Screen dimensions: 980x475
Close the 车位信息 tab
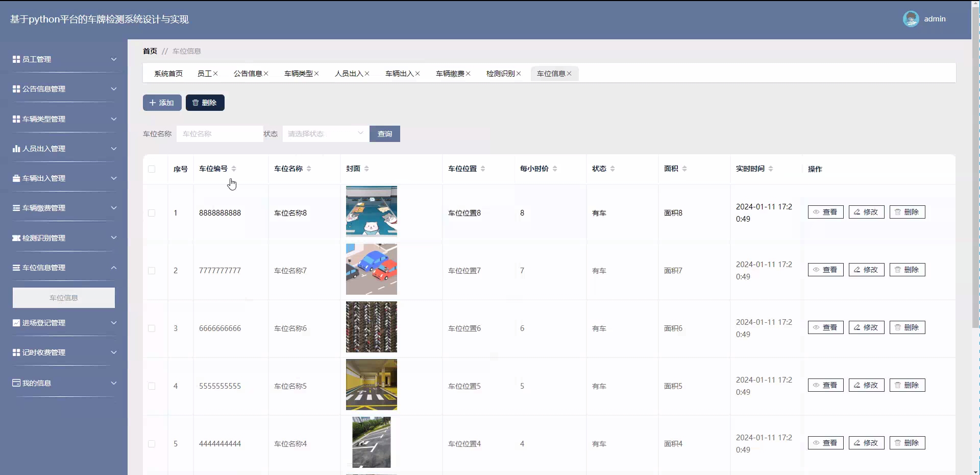[x=569, y=74]
